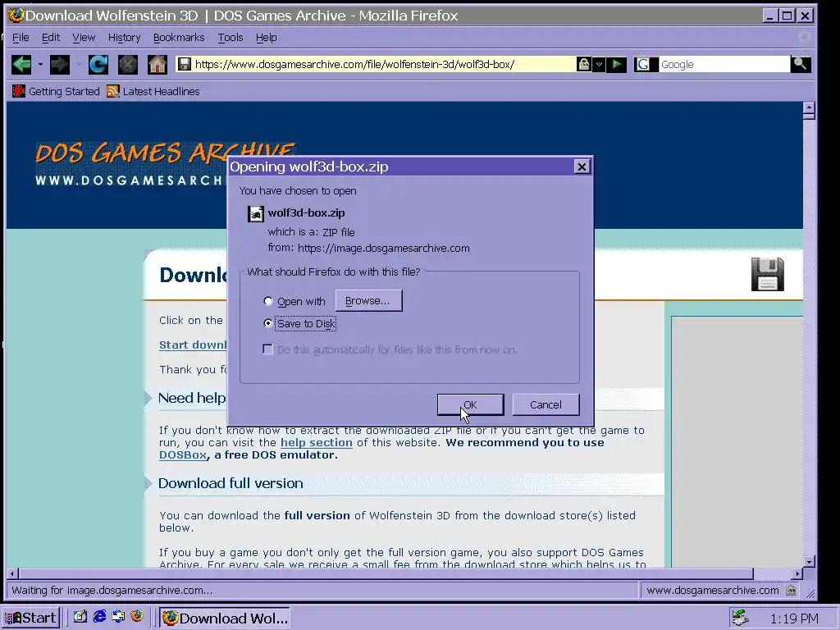The image size is (840, 630).
Task: Click Browse... to choose an application
Action: [x=368, y=300]
